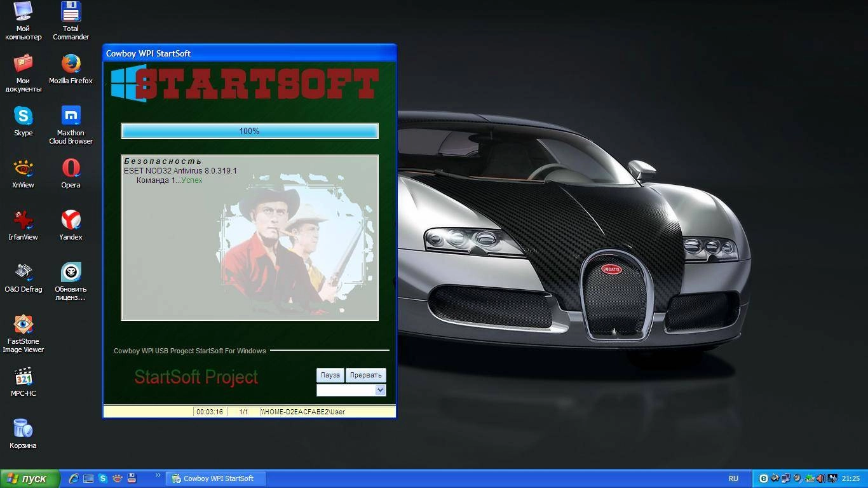This screenshot has width=868, height=488.
Task: Open the Мой компьютер desktop icon
Action: 23,21
